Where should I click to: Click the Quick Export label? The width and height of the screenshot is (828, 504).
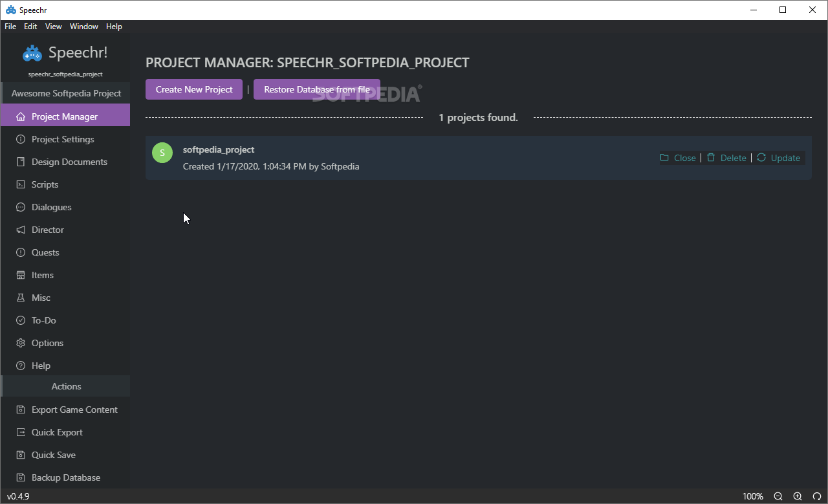[57, 432]
